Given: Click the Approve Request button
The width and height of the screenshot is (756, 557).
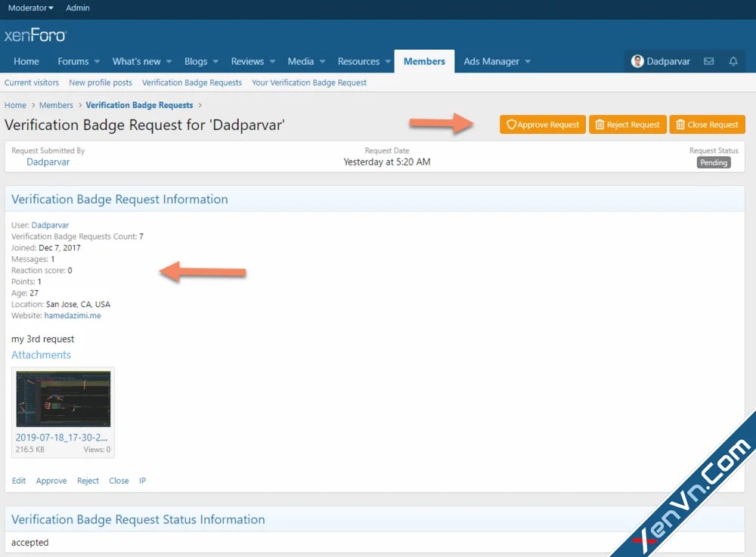Looking at the screenshot, I should tap(542, 124).
